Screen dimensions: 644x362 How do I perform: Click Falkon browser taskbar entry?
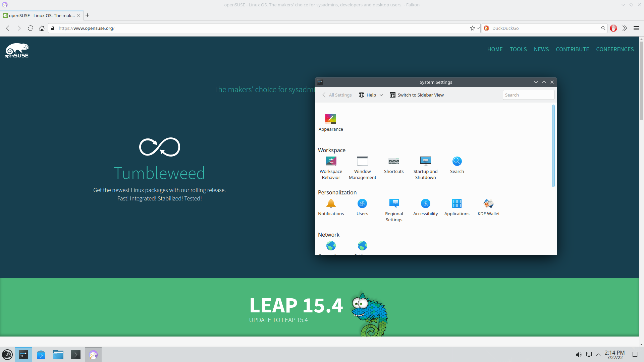click(93, 355)
